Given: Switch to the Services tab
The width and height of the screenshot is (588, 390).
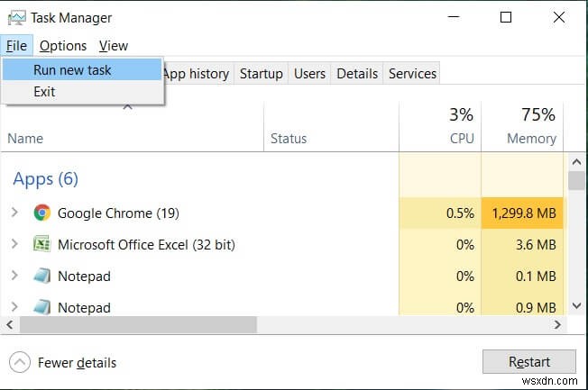Looking at the screenshot, I should [412, 74].
